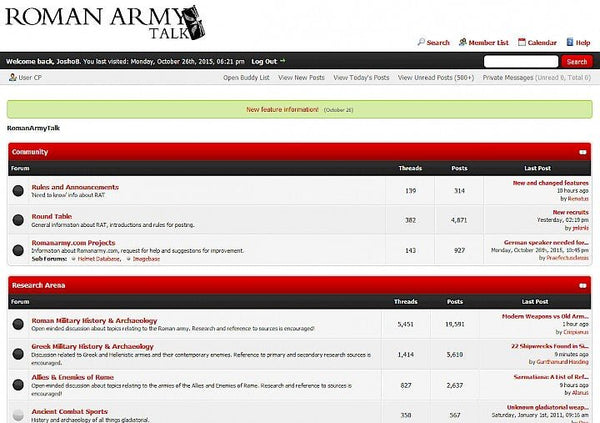The height and width of the screenshot is (423, 600).
Task: Open Helmet Database subforum
Action: (98, 259)
